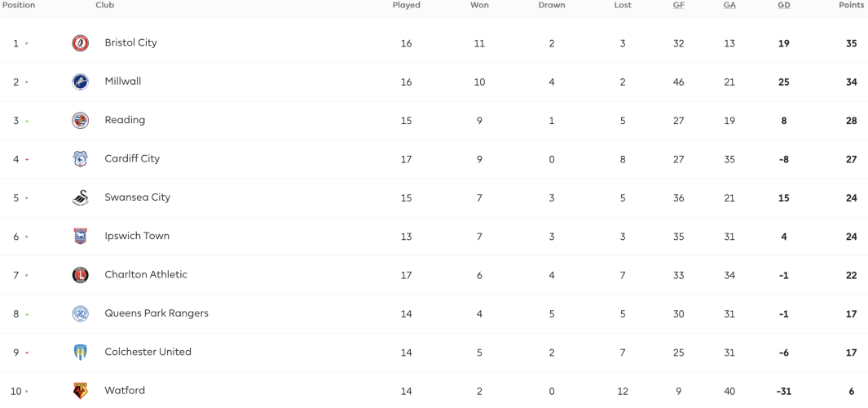The width and height of the screenshot is (868, 408).
Task: Click the Cardiff City club crest
Action: click(x=80, y=159)
